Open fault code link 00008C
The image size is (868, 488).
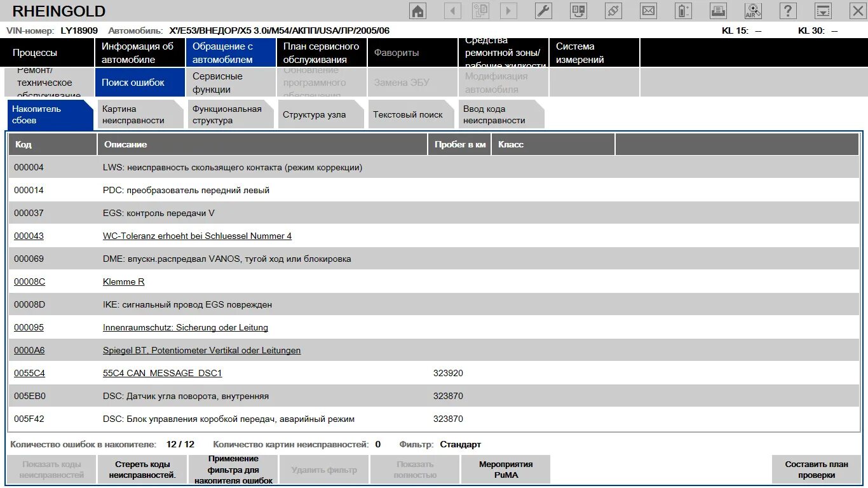(29, 281)
